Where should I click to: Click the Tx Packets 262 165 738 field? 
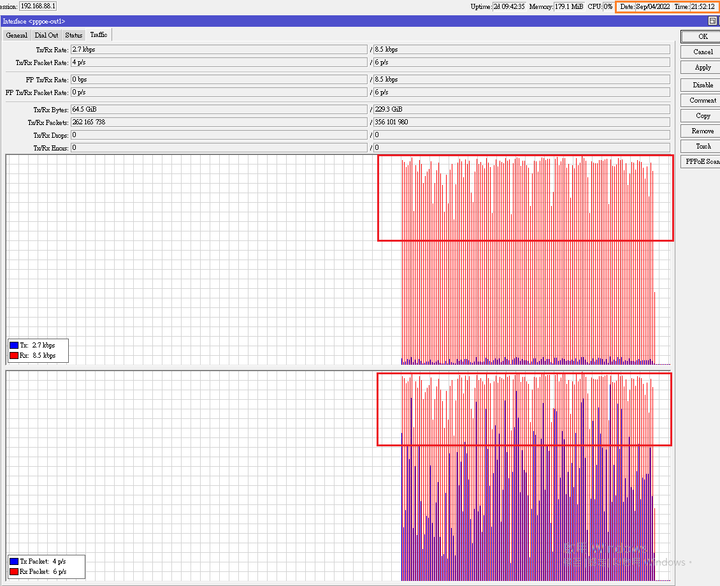(x=219, y=122)
